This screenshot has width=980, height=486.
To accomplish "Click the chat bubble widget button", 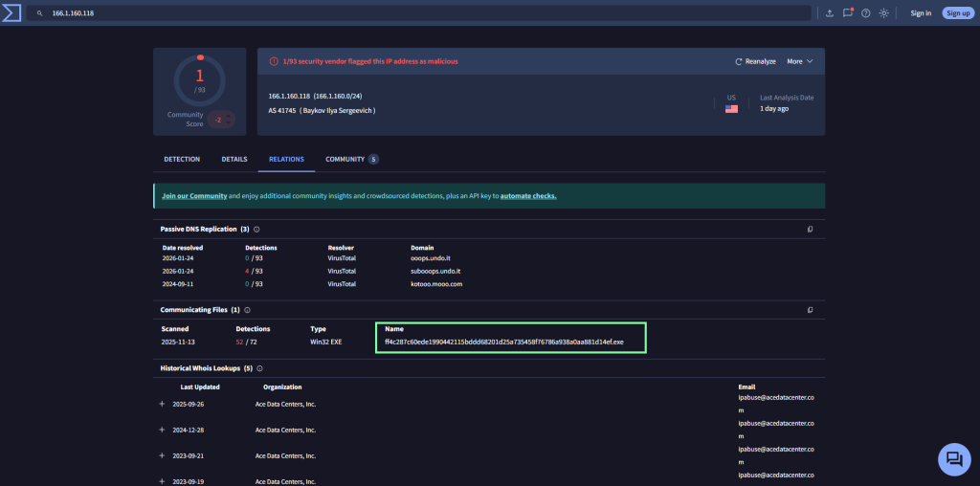I will coord(954,459).
